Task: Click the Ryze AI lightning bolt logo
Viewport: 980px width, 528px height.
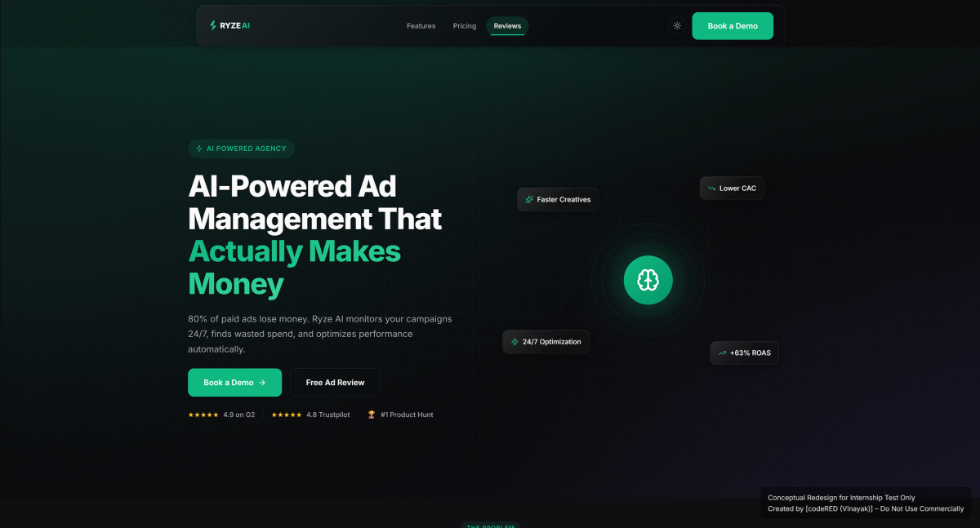Action: click(213, 25)
